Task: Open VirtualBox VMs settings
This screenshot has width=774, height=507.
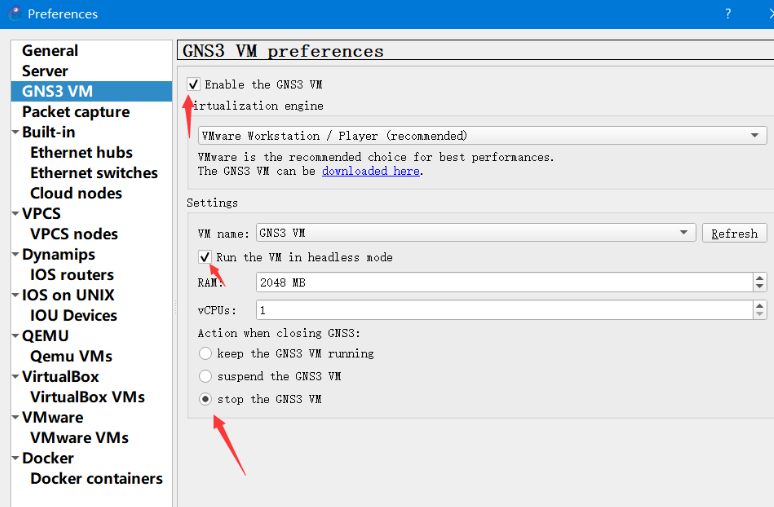Action: (87, 397)
